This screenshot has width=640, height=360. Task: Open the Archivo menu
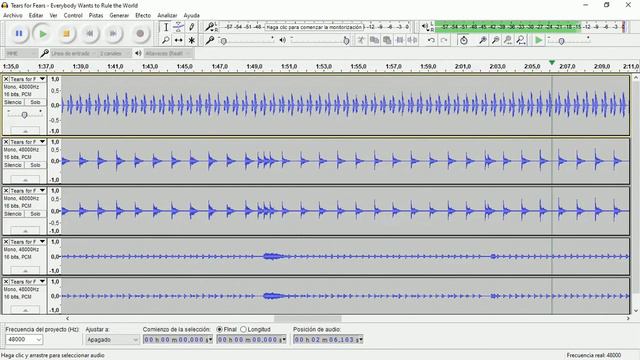[13, 16]
